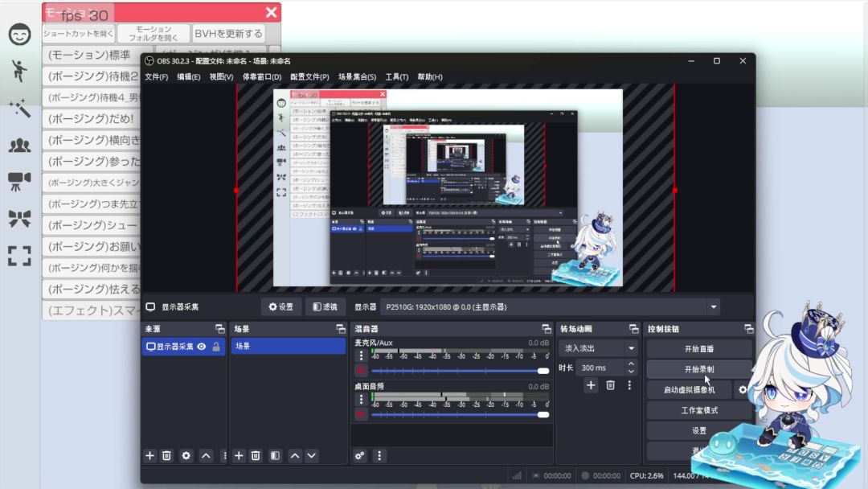
Task: Click the ribbon bow accessory icon
Action: (19, 218)
